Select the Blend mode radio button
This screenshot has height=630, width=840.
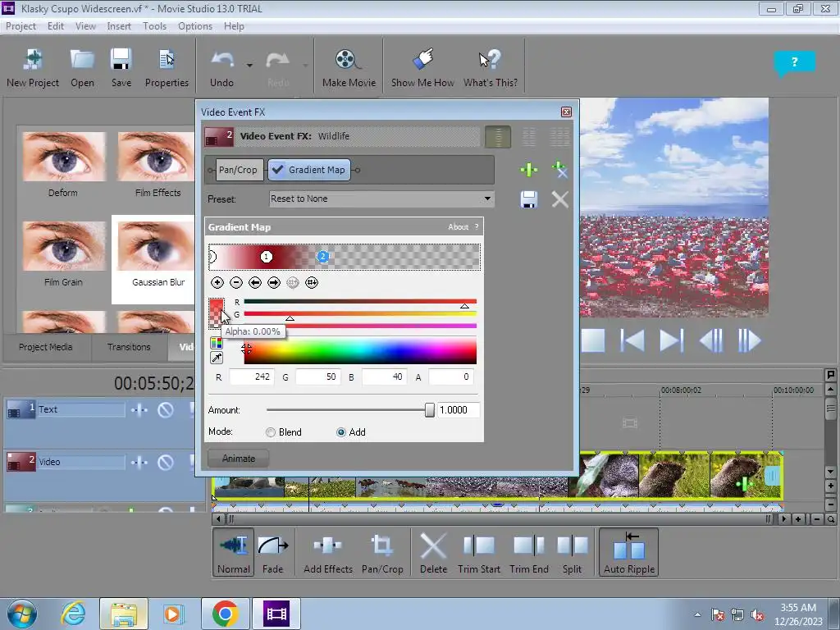pyautogui.click(x=271, y=432)
